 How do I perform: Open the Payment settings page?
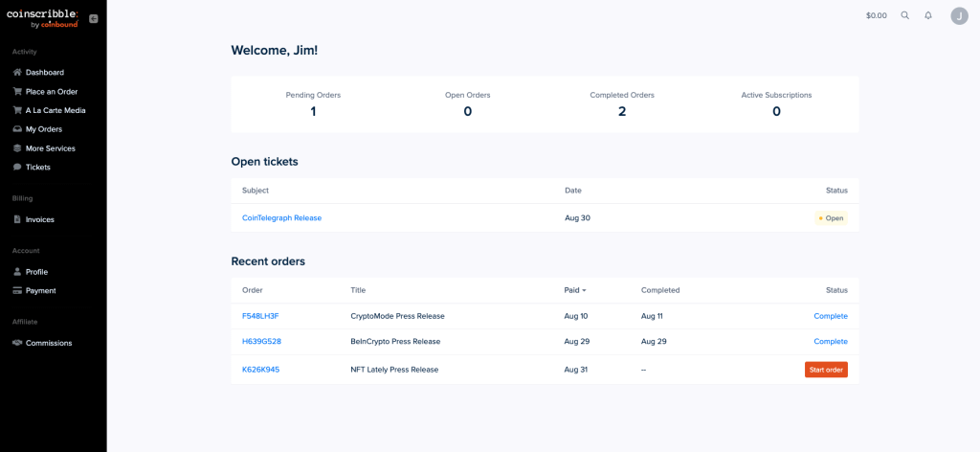pyautogui.click(x=40, y=290)
